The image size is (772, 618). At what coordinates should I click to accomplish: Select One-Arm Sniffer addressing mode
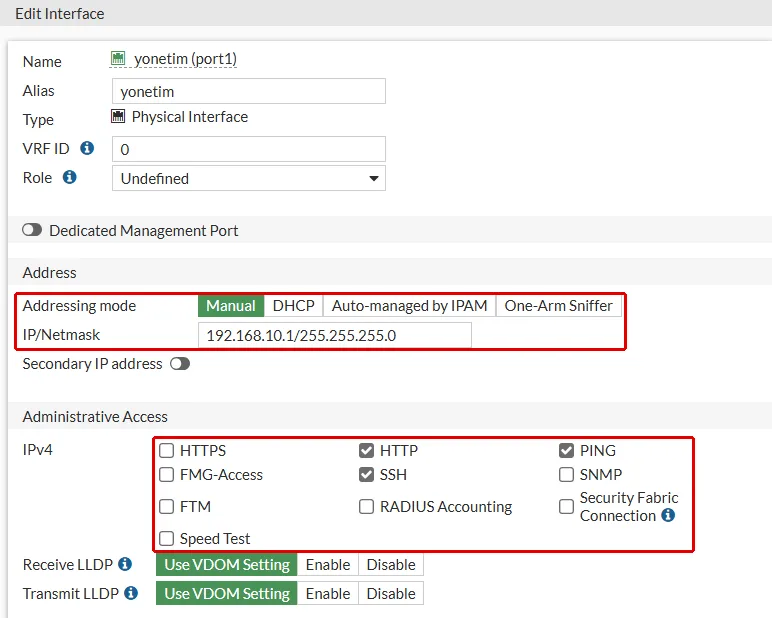point(558,306)
